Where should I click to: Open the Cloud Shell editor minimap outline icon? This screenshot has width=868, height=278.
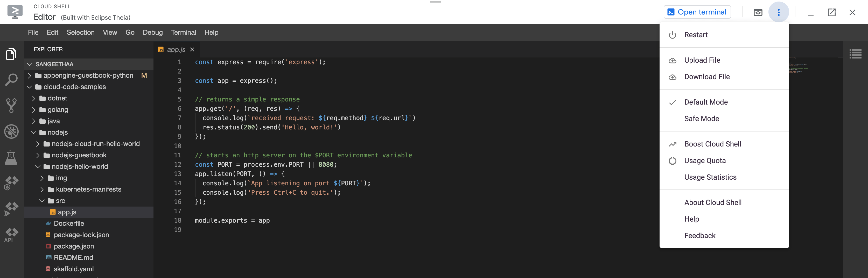click(x=855, y=54)
